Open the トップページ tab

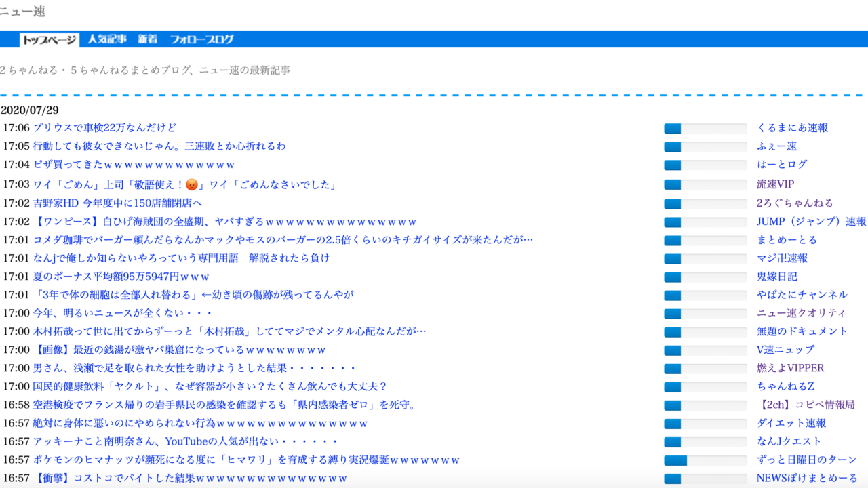50,40
